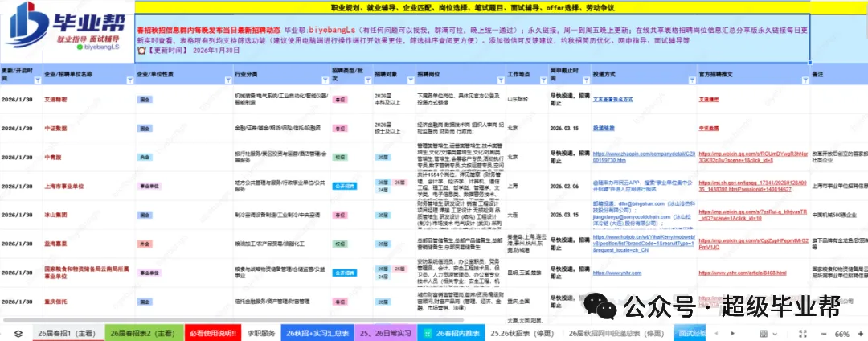Open the rsj.sh.gov.cn official post link

(x=752, y=186)
